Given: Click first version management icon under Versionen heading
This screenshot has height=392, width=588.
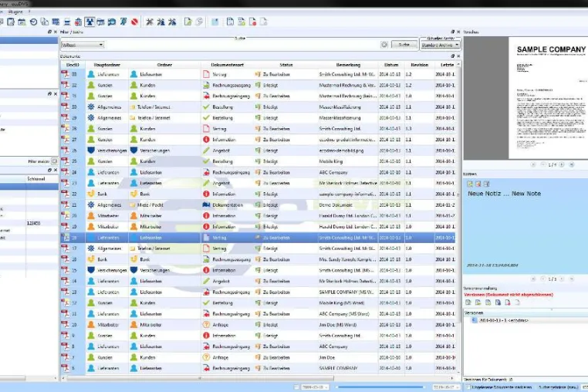Looking at the screenshot, I should [x=468, y=302].
